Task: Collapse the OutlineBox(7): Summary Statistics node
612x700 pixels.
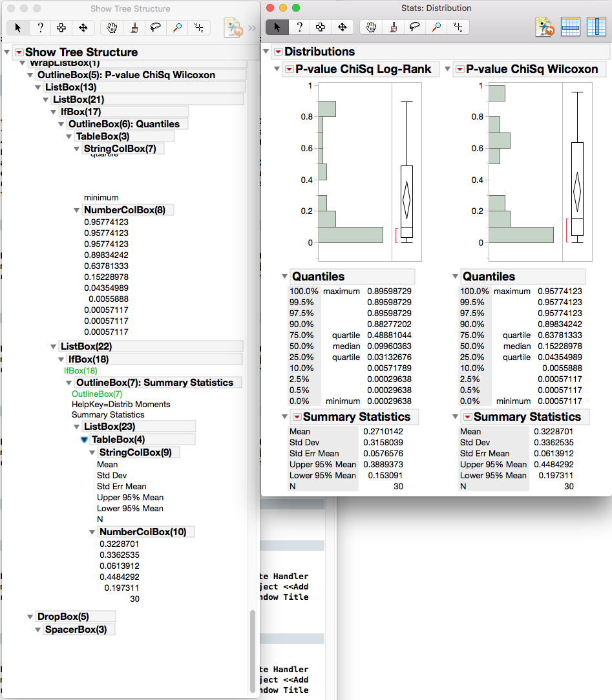Action: pyautogui.click(x=69, y=382)
